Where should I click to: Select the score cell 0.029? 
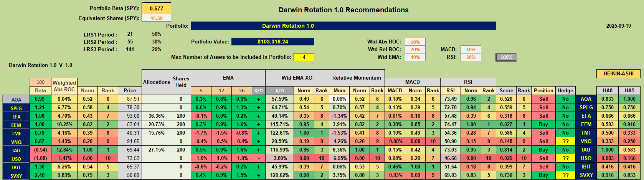[x=506, y=158]
